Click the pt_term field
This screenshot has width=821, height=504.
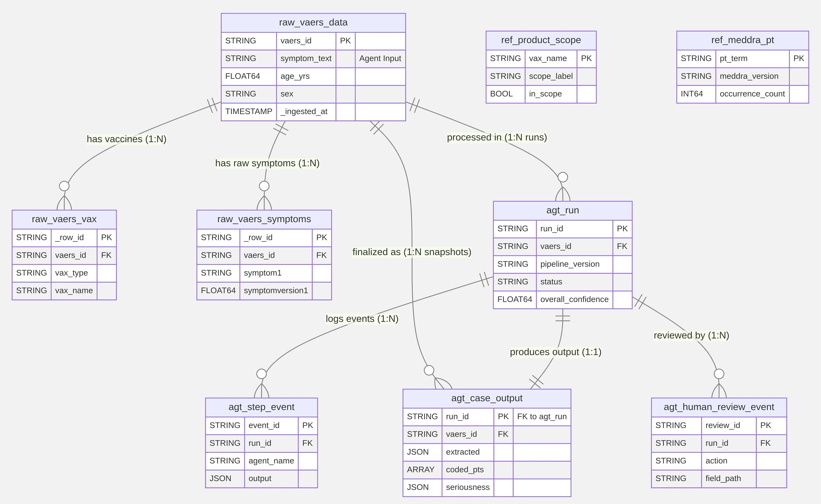(x=752, y=59)
